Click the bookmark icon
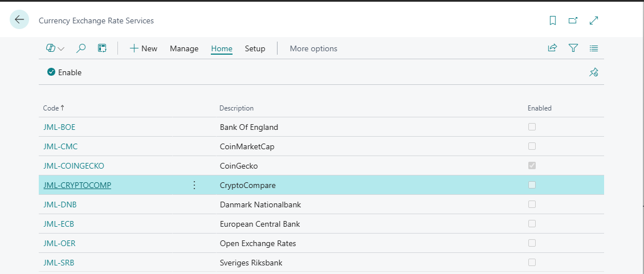Screen dimensions: 644x274 click(x=552, y=21)
